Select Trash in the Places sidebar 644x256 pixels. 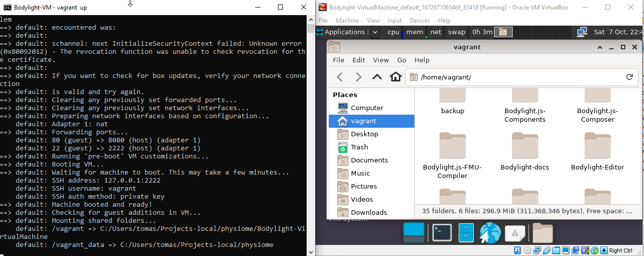[359, 147]
